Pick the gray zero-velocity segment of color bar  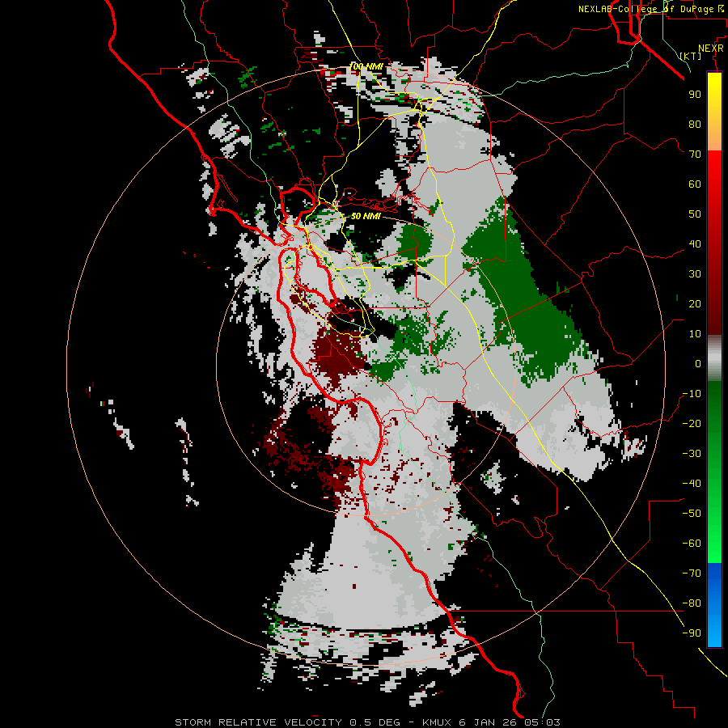tap(714, 360)
